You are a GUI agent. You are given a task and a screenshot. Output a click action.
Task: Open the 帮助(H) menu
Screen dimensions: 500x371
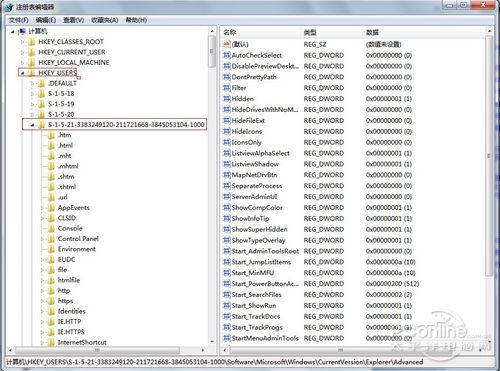click(136, 20)
